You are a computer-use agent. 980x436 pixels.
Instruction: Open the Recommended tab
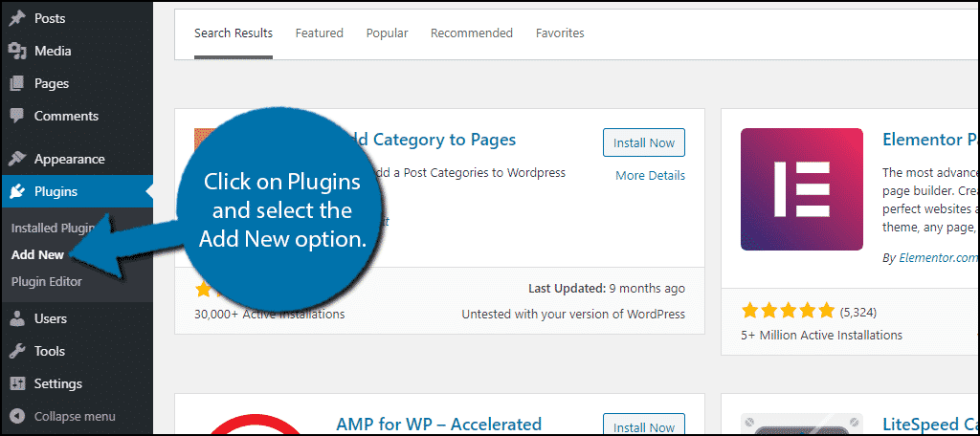pos(472,33)
